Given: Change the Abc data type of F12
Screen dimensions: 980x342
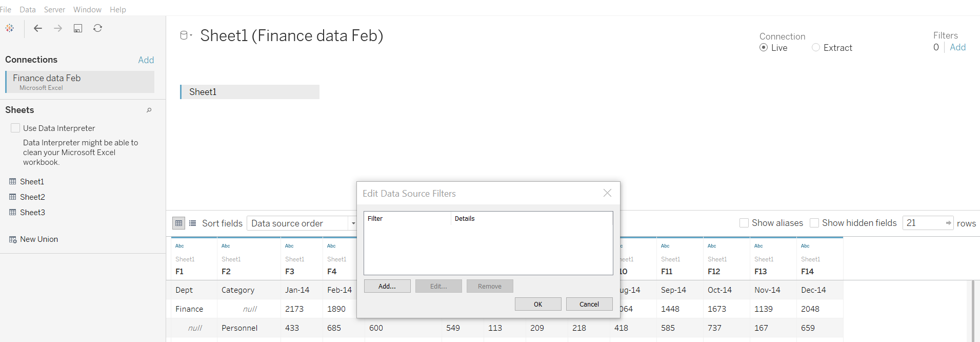Looking at the screenshot, I should click(712, 246).
